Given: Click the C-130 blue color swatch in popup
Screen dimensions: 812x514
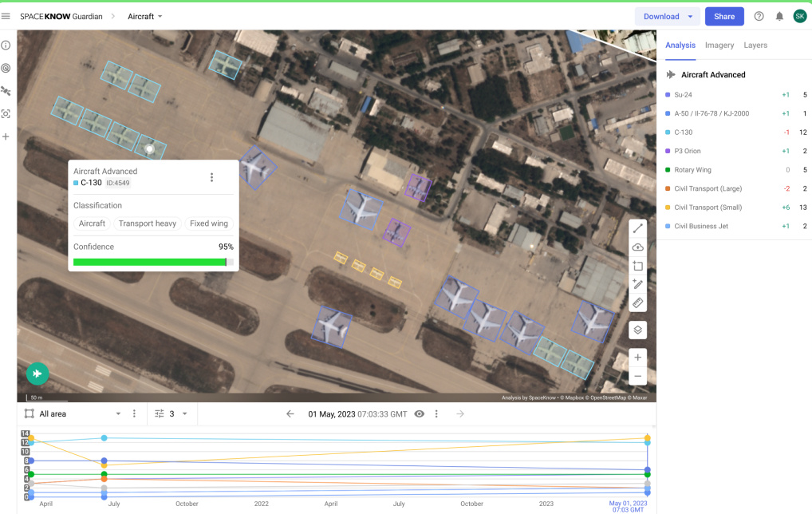Looking at the screenshot, I should click(x=76, y=183).
